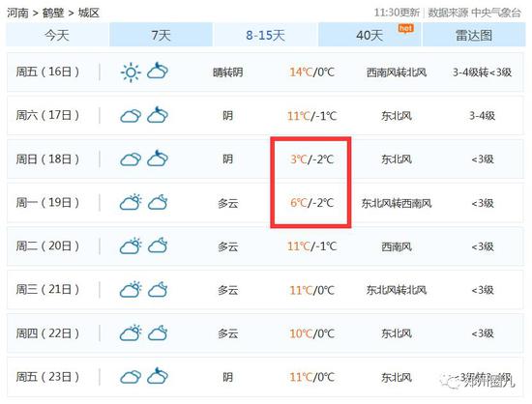
Task: Select the 周五（23日）date label
Action: click(x=47, y=377)
